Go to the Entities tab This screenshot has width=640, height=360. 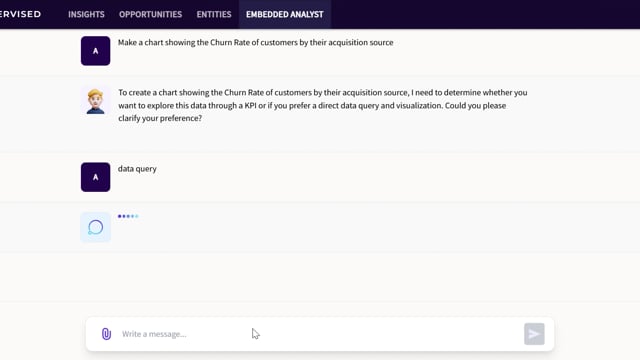pyautogui.click(x=214, y=14)
